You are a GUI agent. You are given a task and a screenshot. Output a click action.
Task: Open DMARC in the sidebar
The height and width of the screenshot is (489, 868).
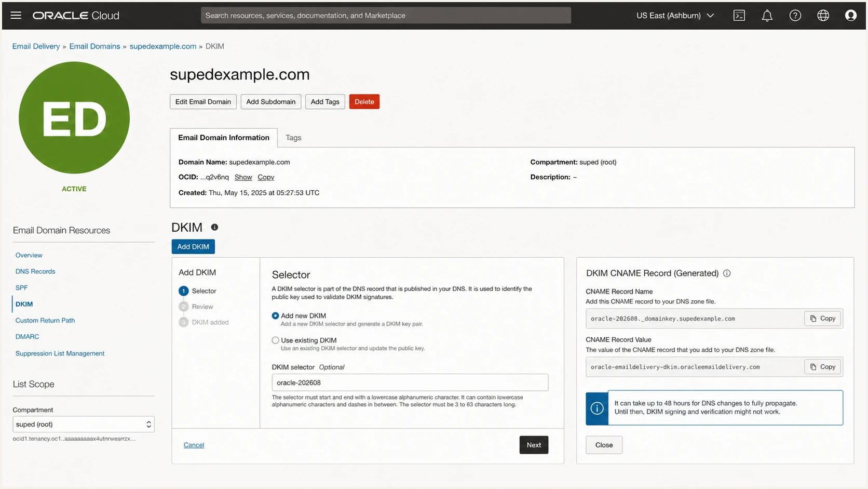coord(28,337)
